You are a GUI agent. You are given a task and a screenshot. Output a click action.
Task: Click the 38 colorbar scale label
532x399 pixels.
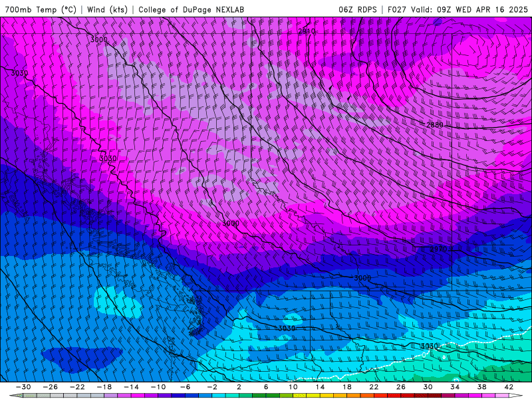tap(481, 387)
